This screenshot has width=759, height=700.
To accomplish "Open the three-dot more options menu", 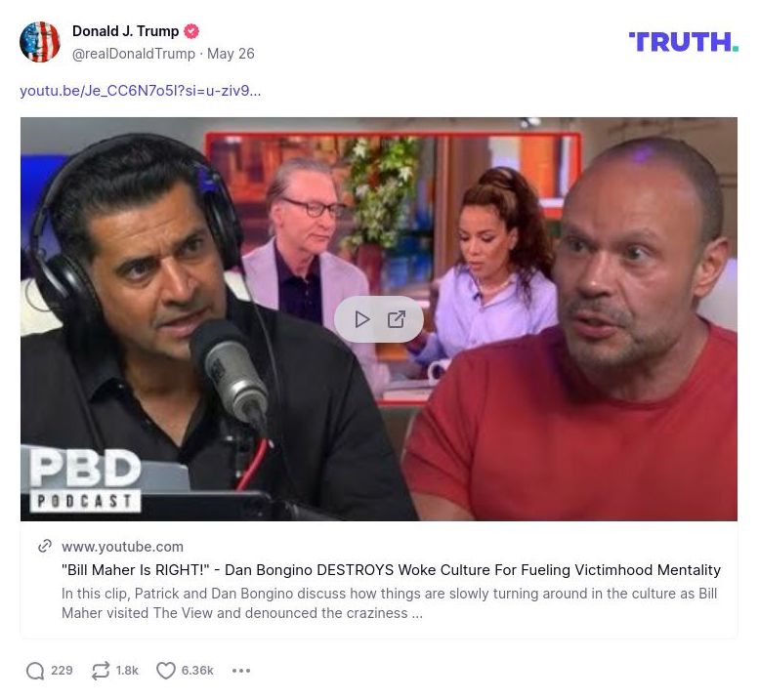I will pos(241,671).
